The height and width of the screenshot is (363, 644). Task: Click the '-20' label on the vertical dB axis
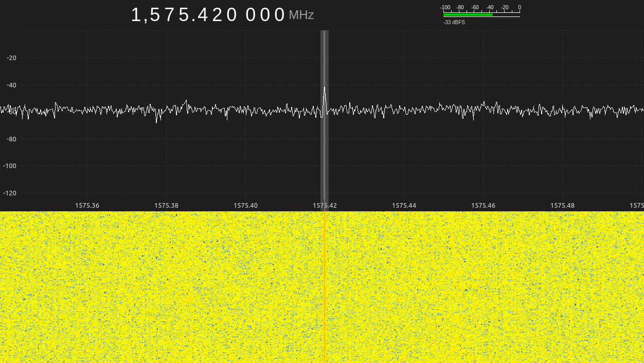[x=11, y=58]
